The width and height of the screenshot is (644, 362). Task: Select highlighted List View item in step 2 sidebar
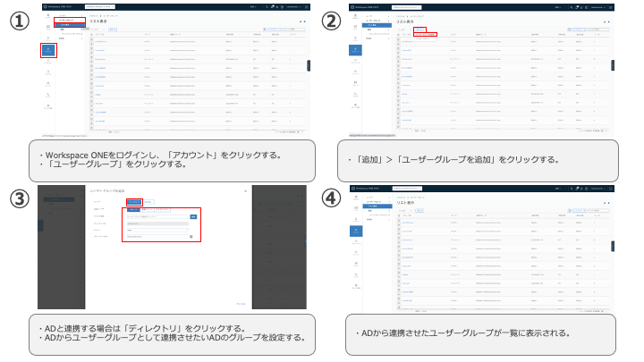377,25
